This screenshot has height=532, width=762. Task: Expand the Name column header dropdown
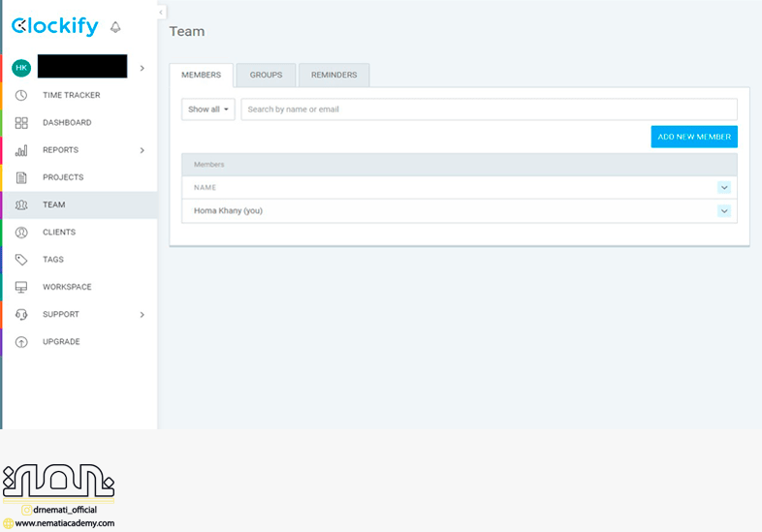point(723,187)
